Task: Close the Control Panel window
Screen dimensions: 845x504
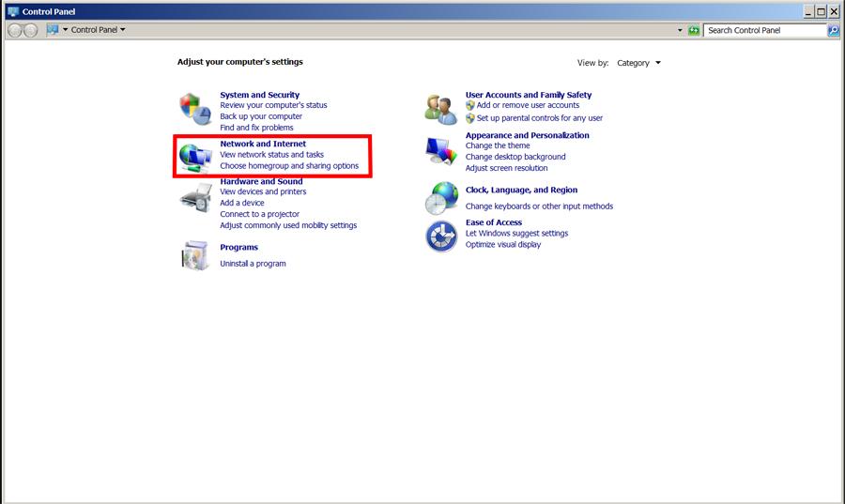Action: click(x=834, y=11)
